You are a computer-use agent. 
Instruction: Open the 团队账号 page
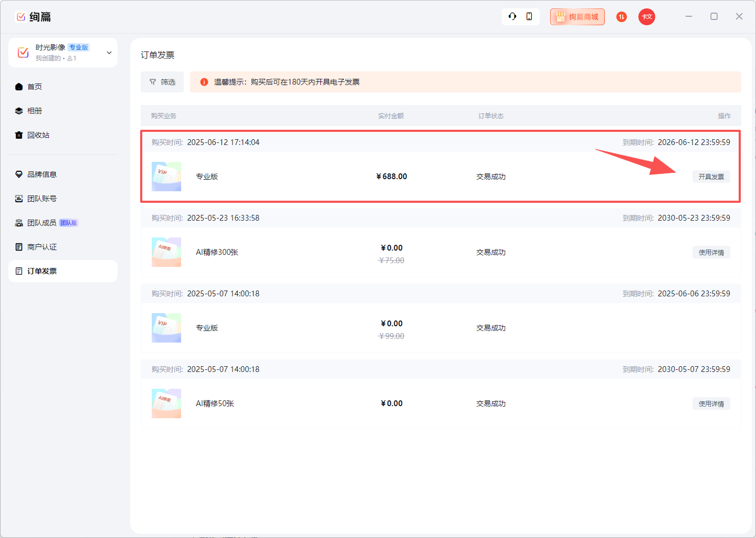tap(41, 199)
